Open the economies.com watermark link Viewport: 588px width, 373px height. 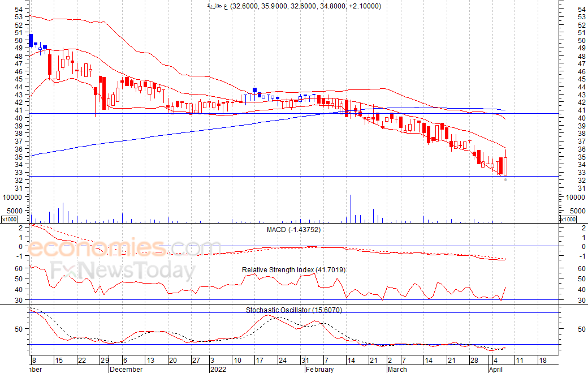tap(124, 248)
